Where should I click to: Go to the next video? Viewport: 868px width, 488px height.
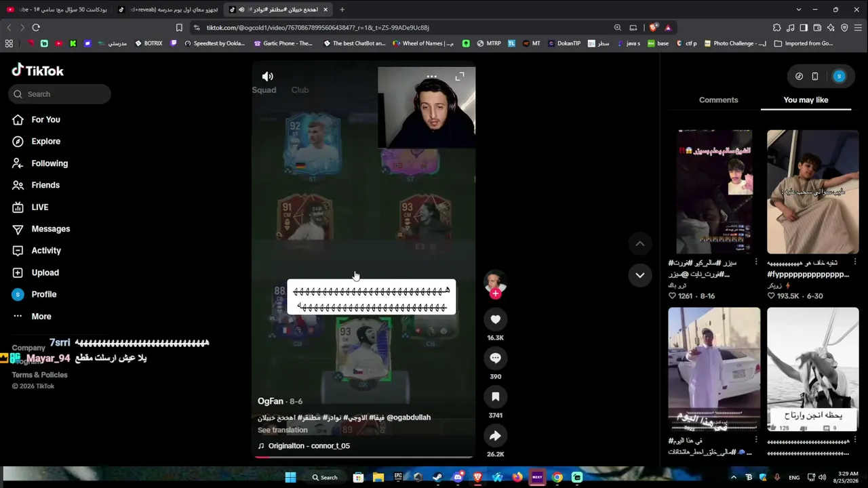[639, 274]
